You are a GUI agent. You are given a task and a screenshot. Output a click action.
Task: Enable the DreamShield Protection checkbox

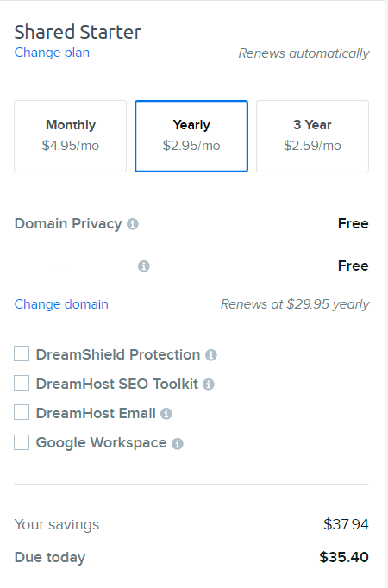pos(22,353)
